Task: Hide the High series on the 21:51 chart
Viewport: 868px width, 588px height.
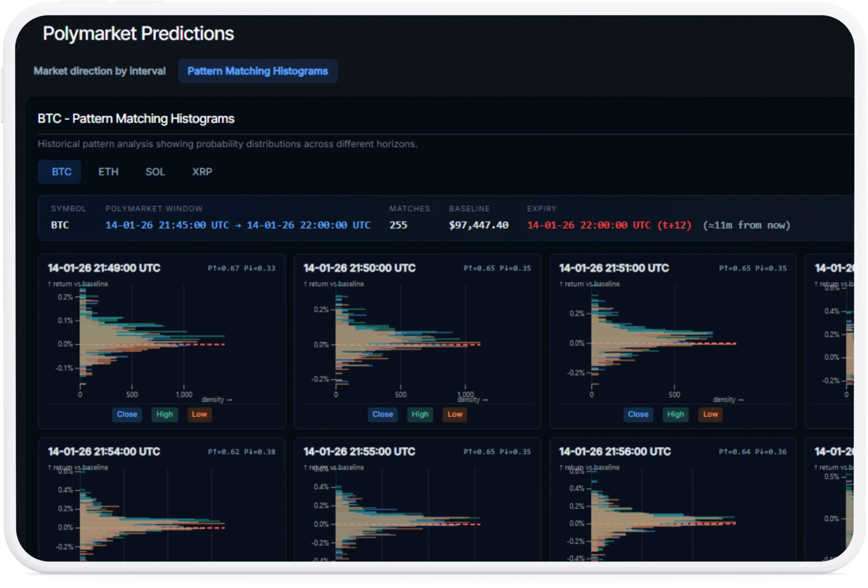Action: tap(675, 414)
